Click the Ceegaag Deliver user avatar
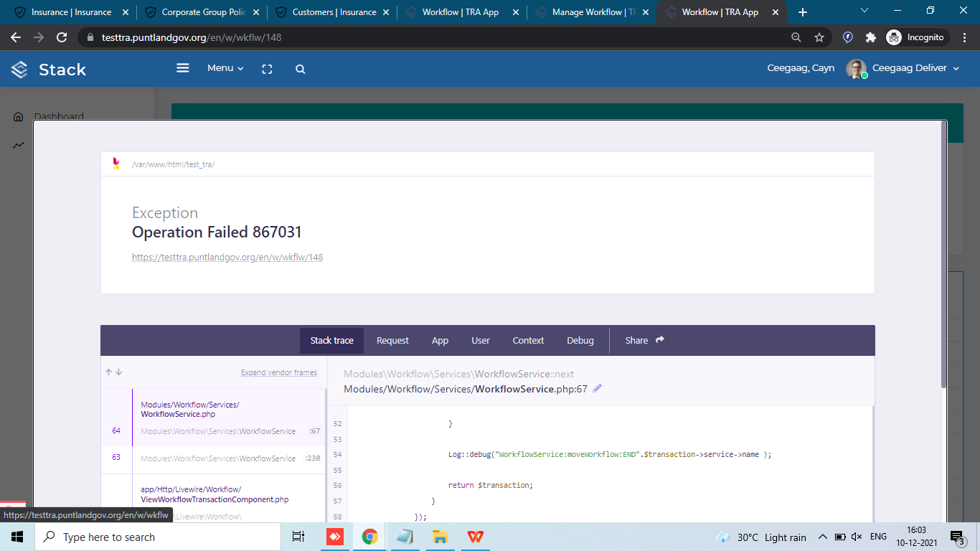Viewport: 980px width, 551px height. click(856, 68)
